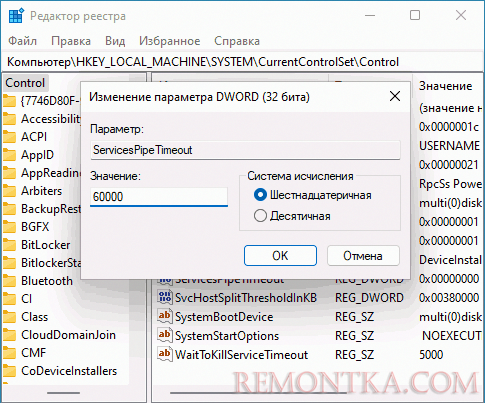Click the BitLocker folder icon
This screenshot has height=403, width=485.
(9, 245)
